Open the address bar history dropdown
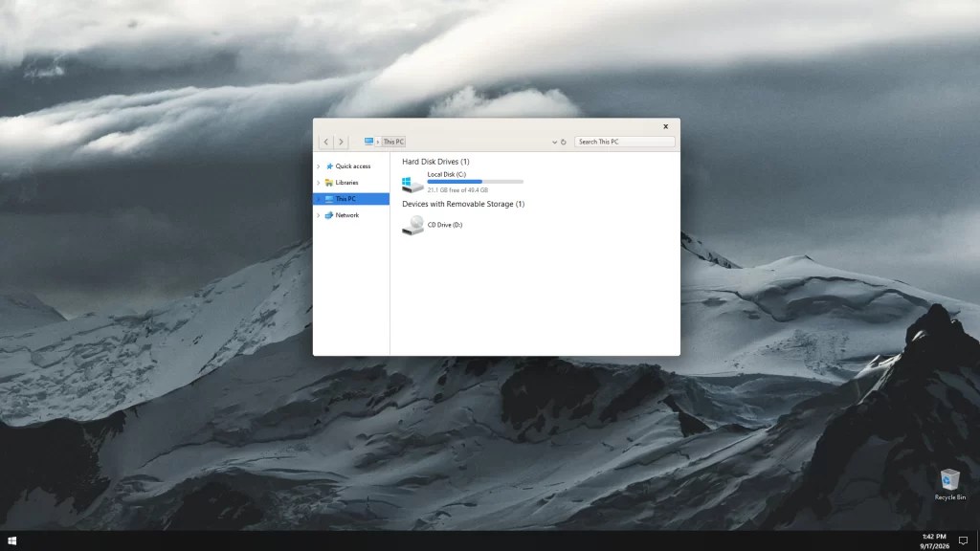The height and width of the screenshot is (551, 980). click(x=554, y=142)
